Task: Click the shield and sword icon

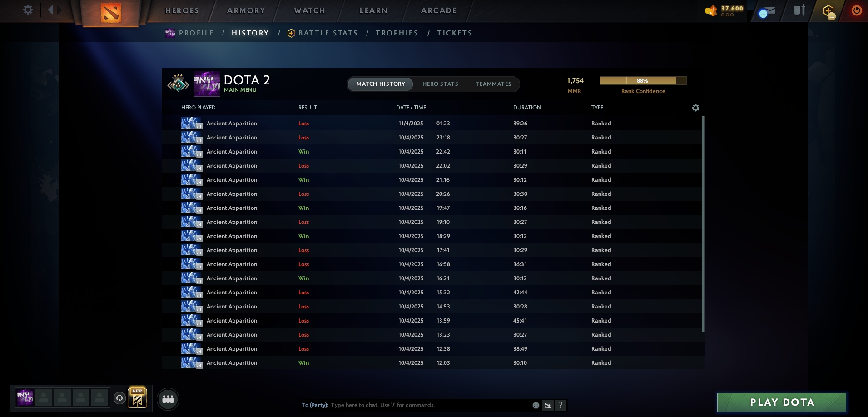Action: 799,10
